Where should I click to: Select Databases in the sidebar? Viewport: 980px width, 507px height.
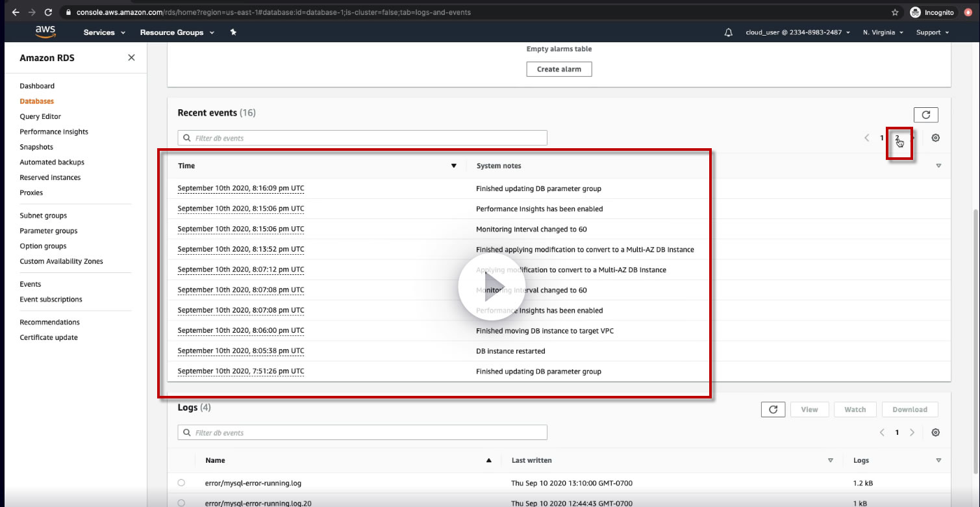click(x=37, y=101)
